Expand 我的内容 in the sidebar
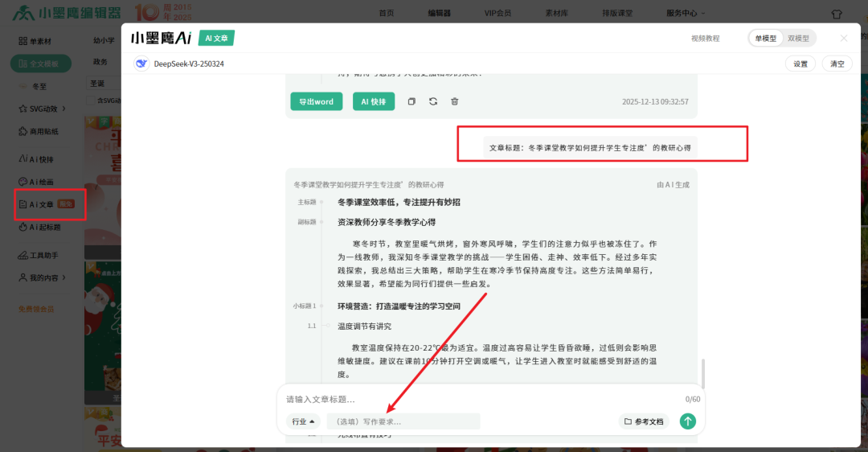 (42, 277)
